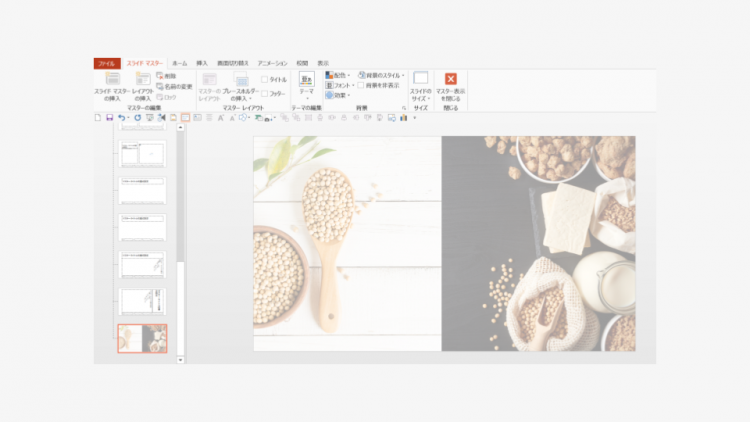Click the red マスター表示を閉じる icon

pos(450,79)
